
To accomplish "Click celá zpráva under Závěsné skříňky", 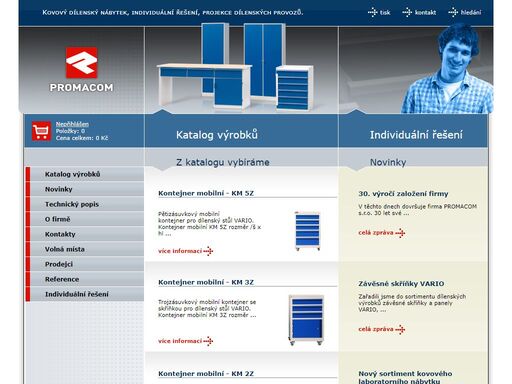I will pyautogui.click(x=382, y=329).
